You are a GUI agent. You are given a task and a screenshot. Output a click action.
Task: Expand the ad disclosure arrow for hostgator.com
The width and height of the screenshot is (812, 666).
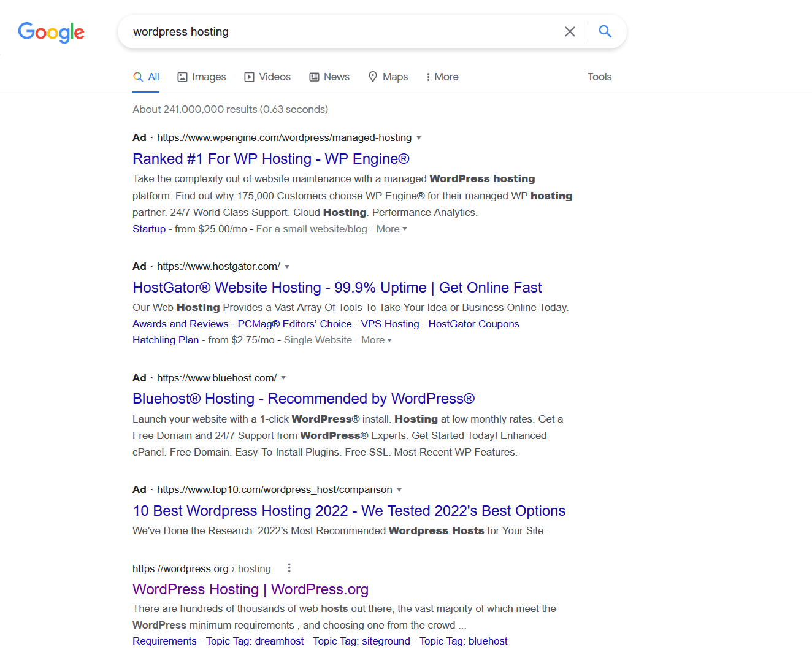(x=287, y=266)
